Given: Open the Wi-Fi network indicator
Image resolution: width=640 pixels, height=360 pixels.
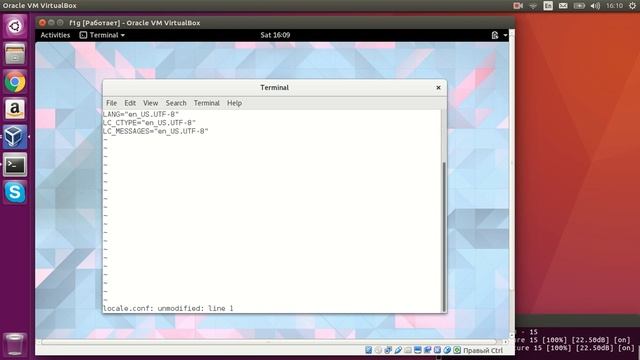Looking at the screenshot, I should [x=533, y=6].
